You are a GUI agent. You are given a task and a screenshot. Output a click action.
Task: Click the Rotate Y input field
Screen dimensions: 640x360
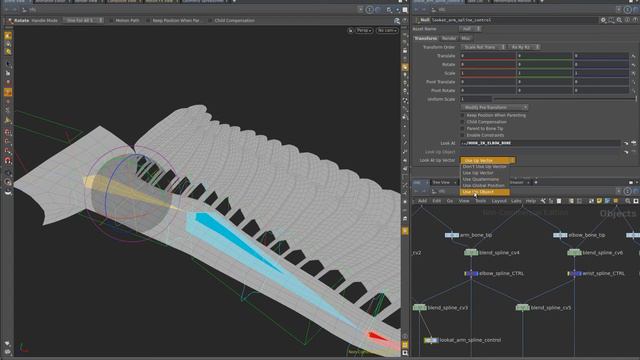(x=544, y=64)
